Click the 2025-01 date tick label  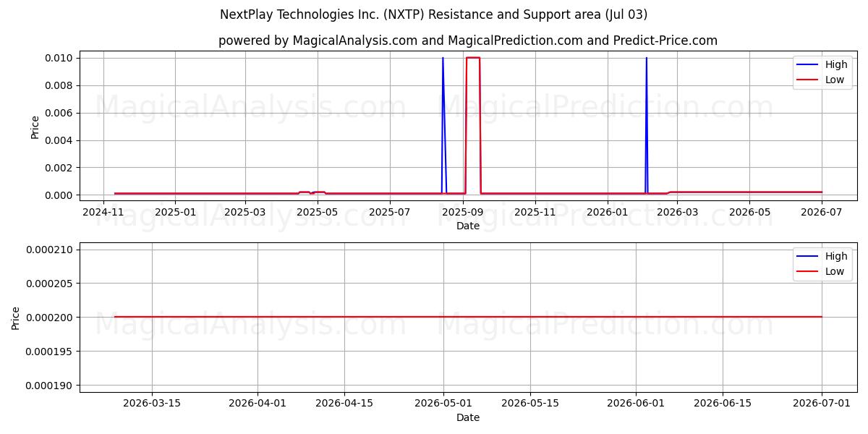click(175, 212)
